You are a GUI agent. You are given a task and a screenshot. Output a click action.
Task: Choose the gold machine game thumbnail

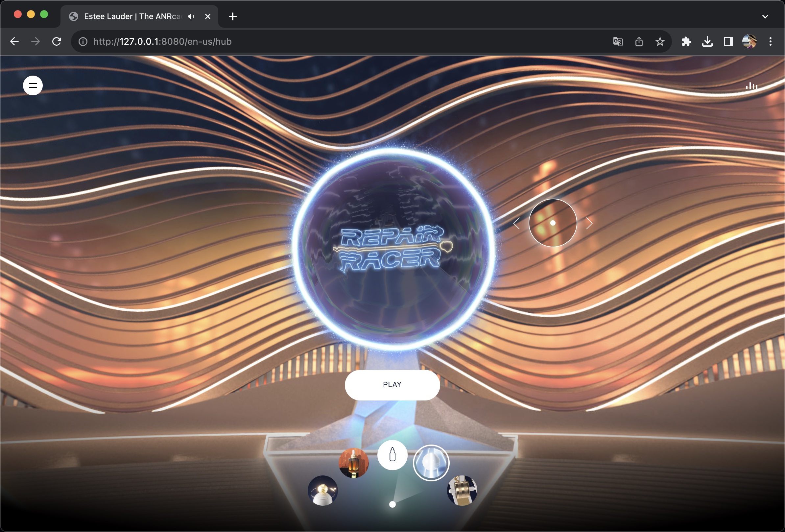click(462, 491)
